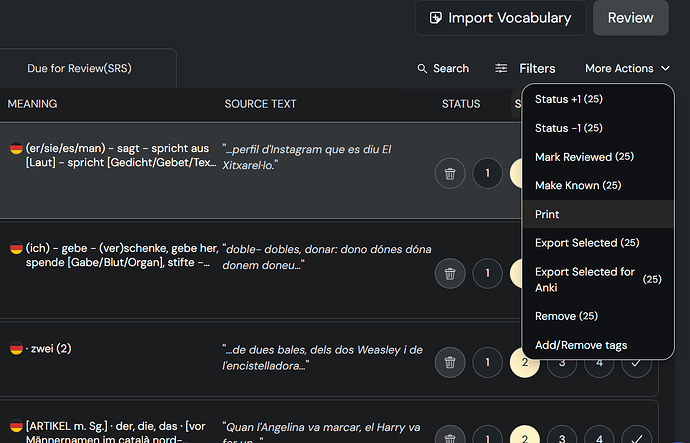Set status 1 for the 'gebe' row

488,274
